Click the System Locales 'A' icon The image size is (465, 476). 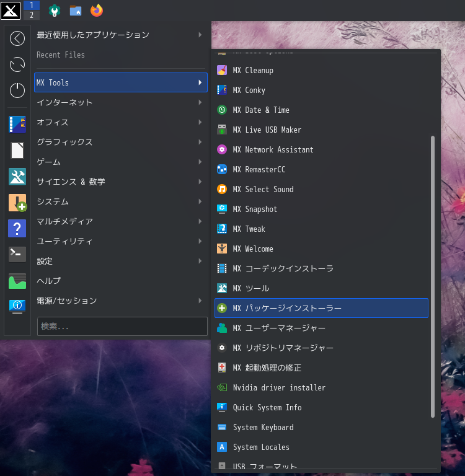pos(222,447)
